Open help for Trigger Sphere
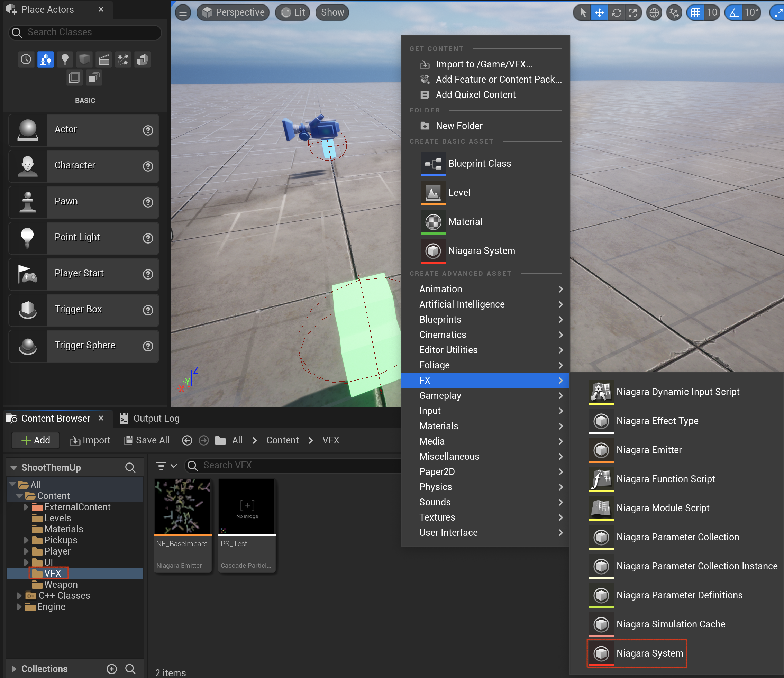The image size is (784, 678). tap(148, 346)
